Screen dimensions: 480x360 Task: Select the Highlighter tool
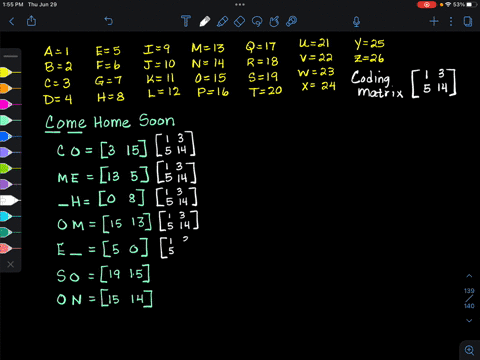point(222,21)
